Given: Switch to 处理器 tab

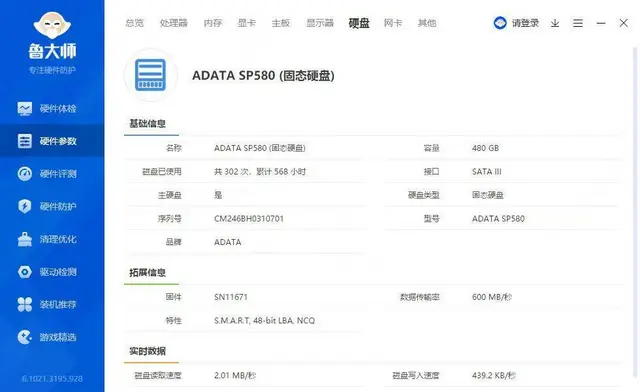Looking at the screenshot, I should (x=173, y=23).
